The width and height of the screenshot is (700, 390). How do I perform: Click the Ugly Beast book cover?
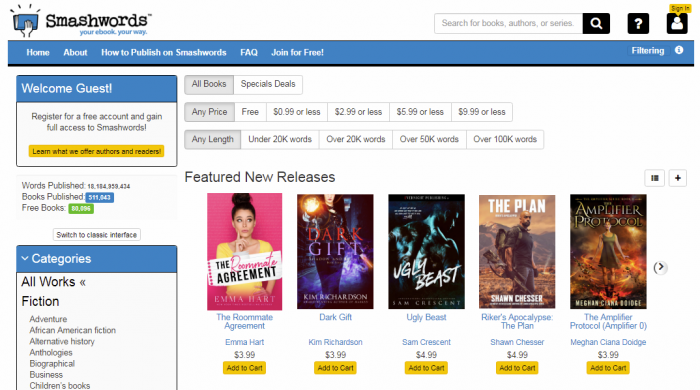coord(426,251)
